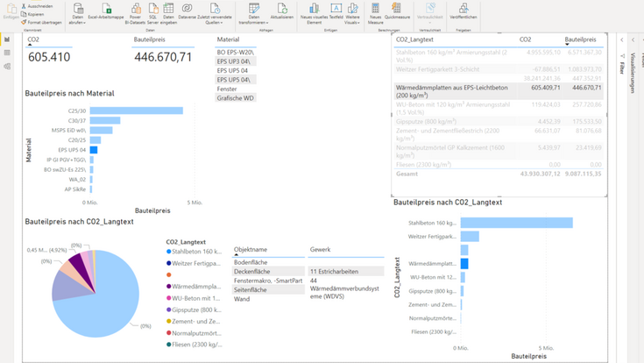The image size is (644, 363).
Task: Select Fenster in Material slicer
Action: tap(236, 89)
